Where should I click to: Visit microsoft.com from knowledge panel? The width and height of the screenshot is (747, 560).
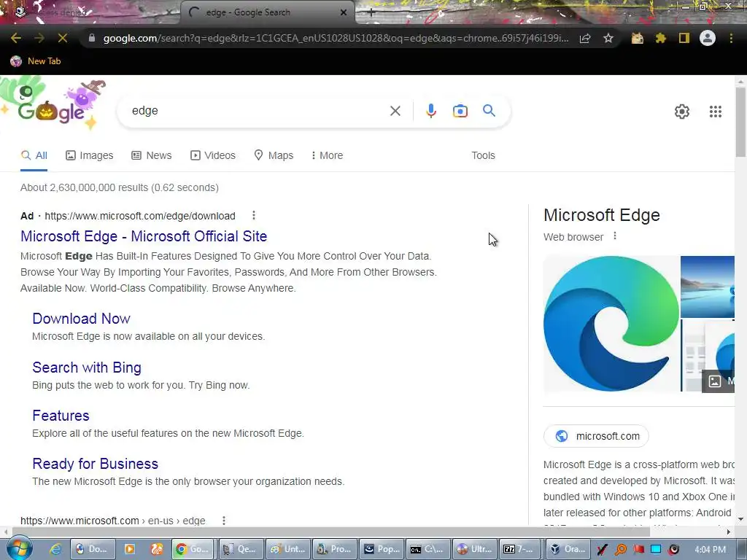click(x=596, y=436)
